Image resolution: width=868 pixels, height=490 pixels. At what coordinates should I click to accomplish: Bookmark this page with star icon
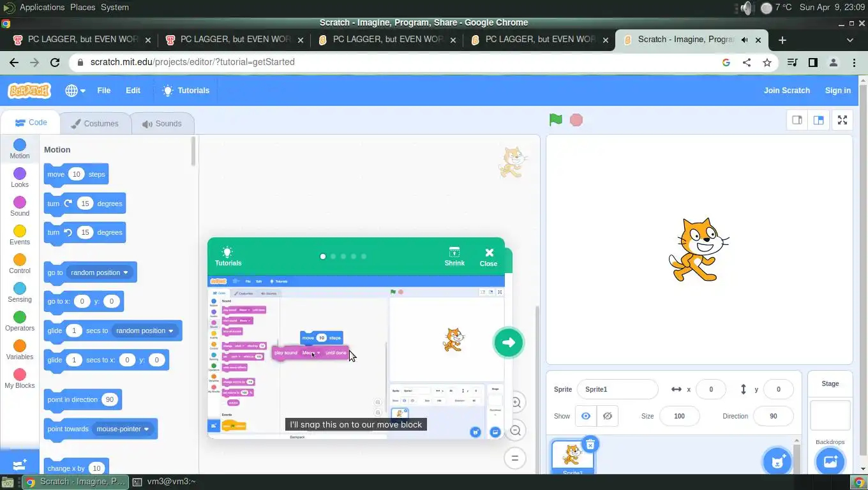point(767,63)
